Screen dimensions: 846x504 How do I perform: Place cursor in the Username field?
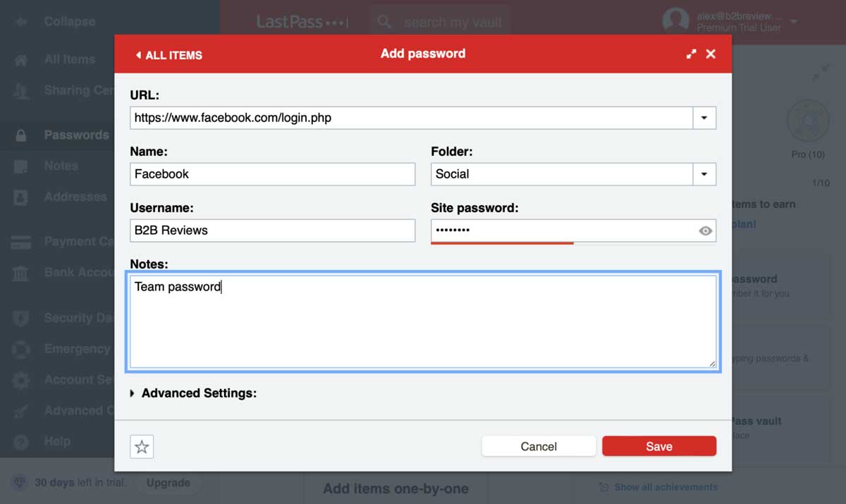point(272,231)
